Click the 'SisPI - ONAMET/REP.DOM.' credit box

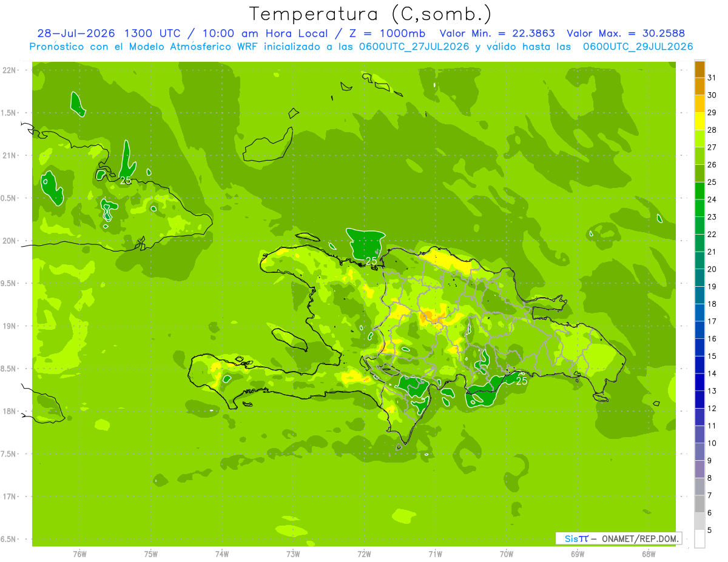(x=618, y=538)
